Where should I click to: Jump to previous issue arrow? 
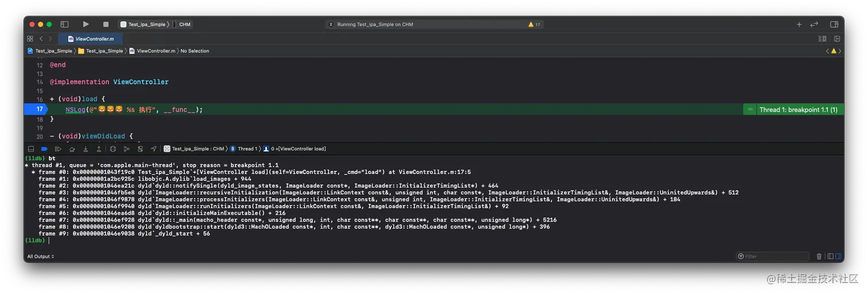coord(827,51)
